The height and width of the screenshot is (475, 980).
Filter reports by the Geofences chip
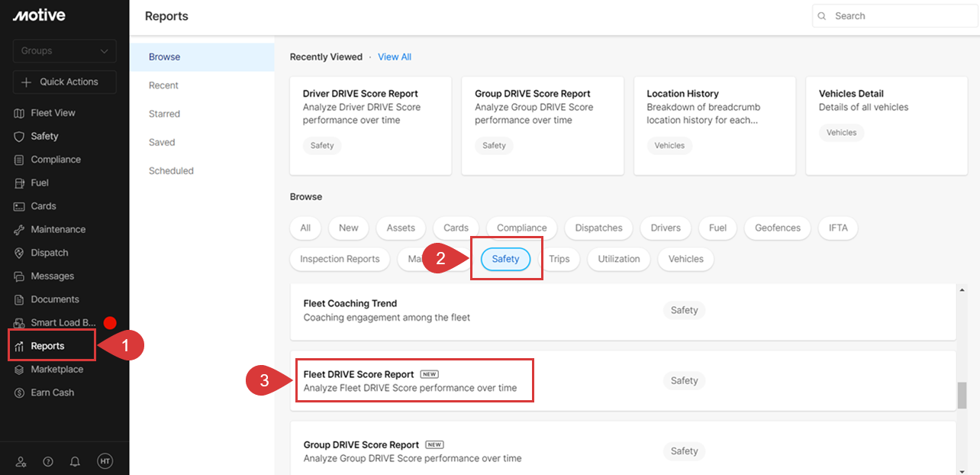tap(778, 228)
